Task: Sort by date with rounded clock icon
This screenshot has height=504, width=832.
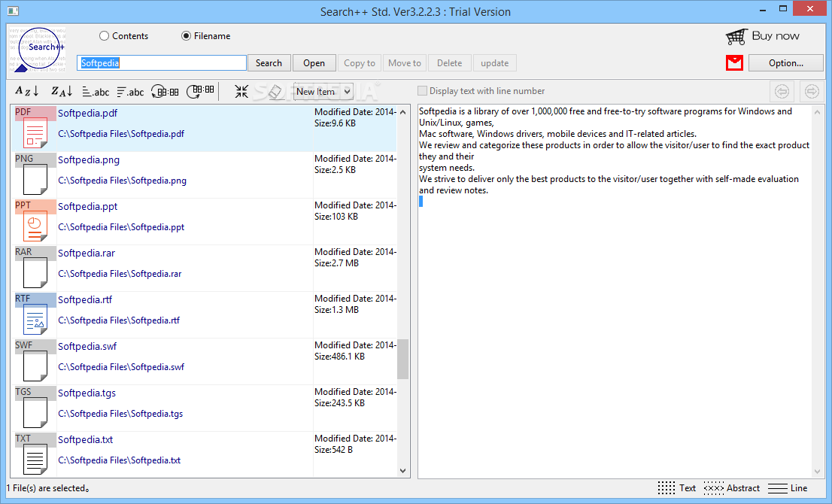Action: tap(201, 91)
